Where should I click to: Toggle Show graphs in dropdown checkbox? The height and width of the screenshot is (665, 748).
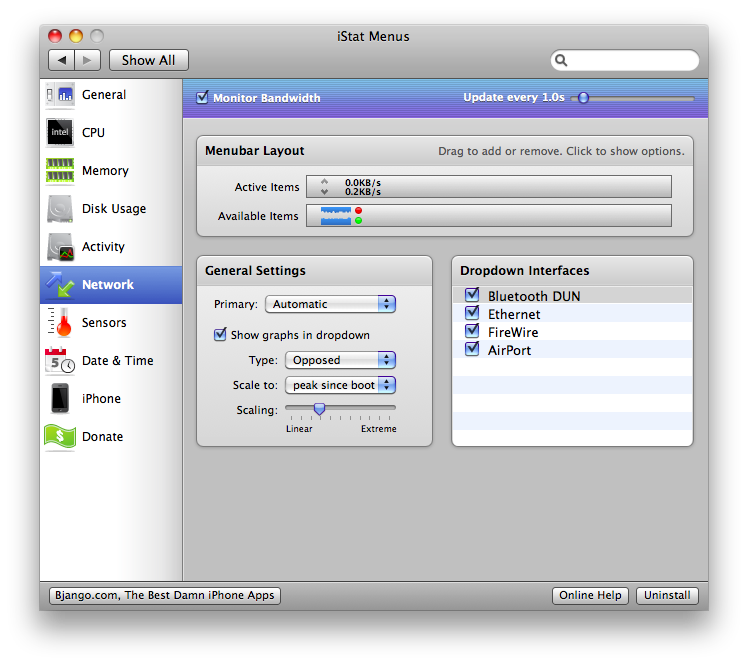tap(220, 334)
